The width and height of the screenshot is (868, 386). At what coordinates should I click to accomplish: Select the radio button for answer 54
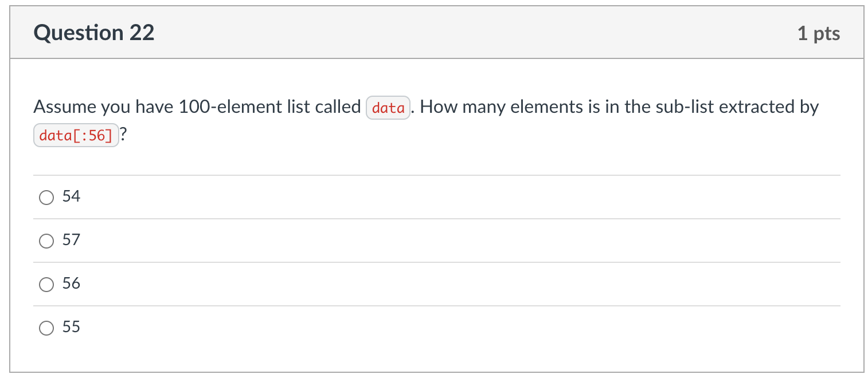(x=45, y=198)
